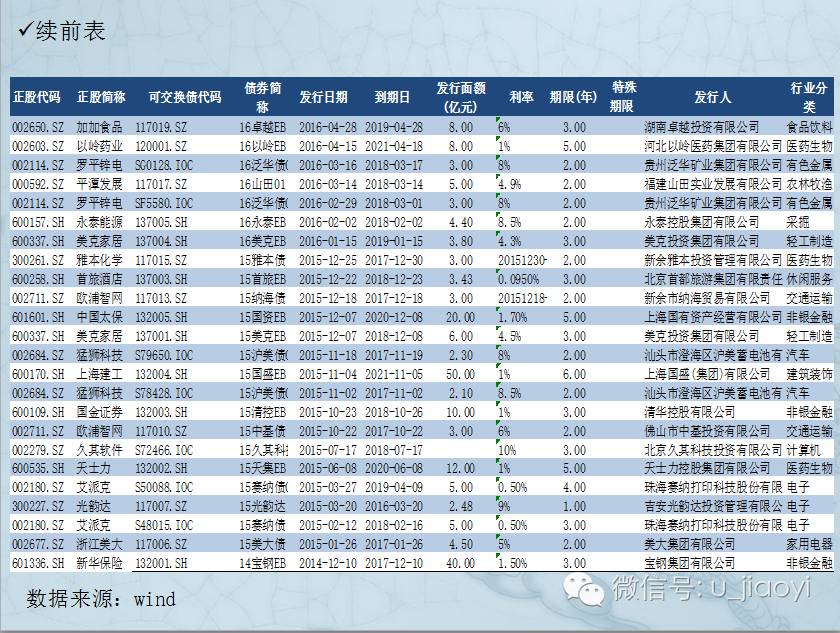840x633 pixels.
Task: Click bond code S78428.IOC
Action: tap(163, 394)
